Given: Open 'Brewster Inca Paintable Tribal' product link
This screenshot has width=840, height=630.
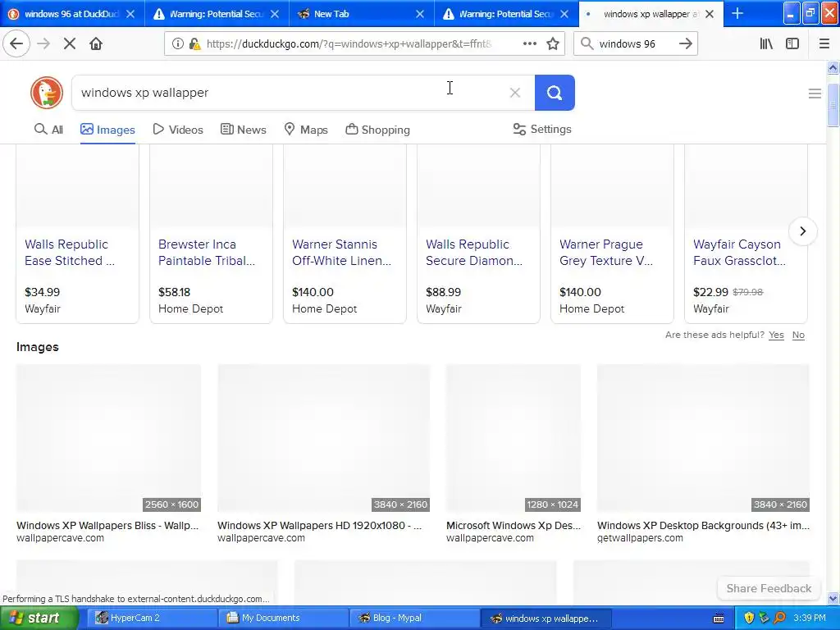Looking at the screenshot, I should pos(206,253).
